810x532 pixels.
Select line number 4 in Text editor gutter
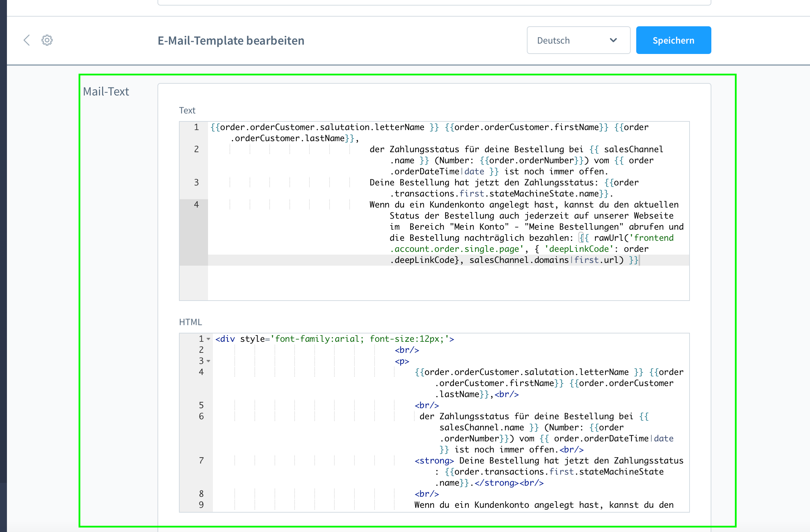pos(196,204)
